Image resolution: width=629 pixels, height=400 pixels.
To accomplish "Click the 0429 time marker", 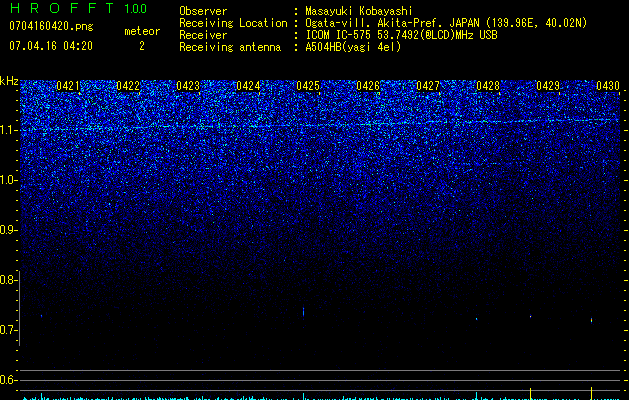I will (548, 86).
